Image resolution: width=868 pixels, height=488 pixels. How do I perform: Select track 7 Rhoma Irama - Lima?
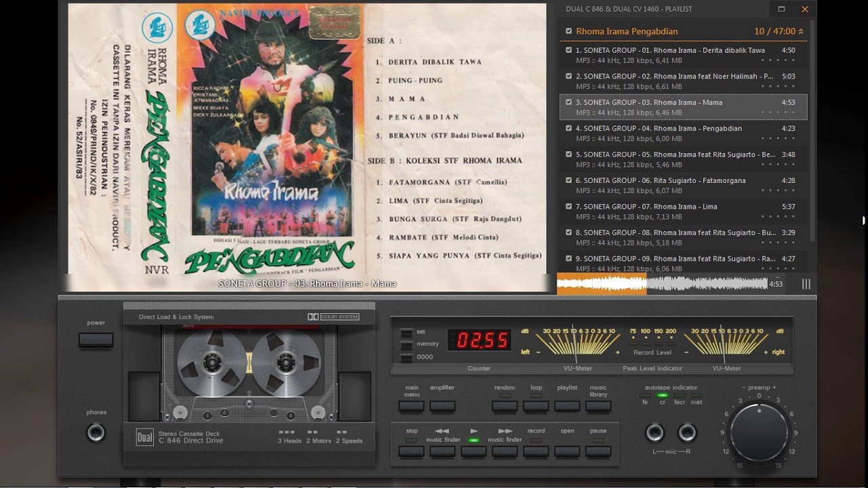pos(684,211)
